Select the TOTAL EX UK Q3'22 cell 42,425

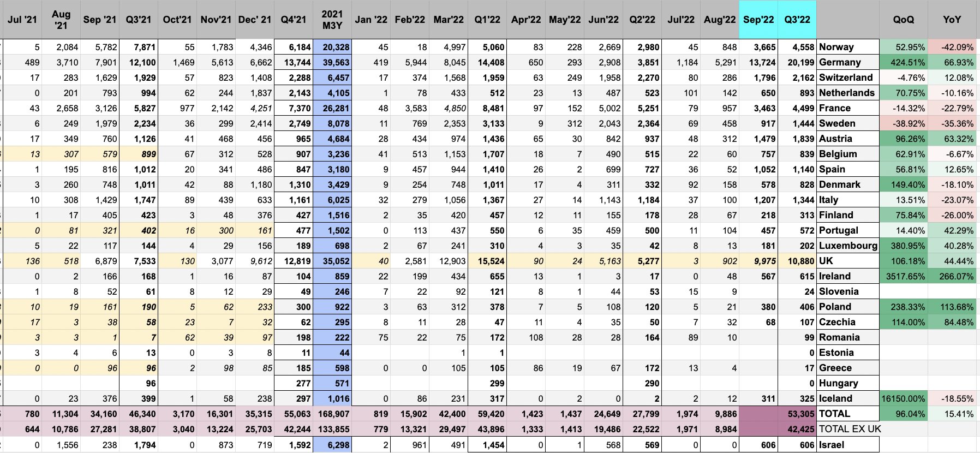coord(797,429)
